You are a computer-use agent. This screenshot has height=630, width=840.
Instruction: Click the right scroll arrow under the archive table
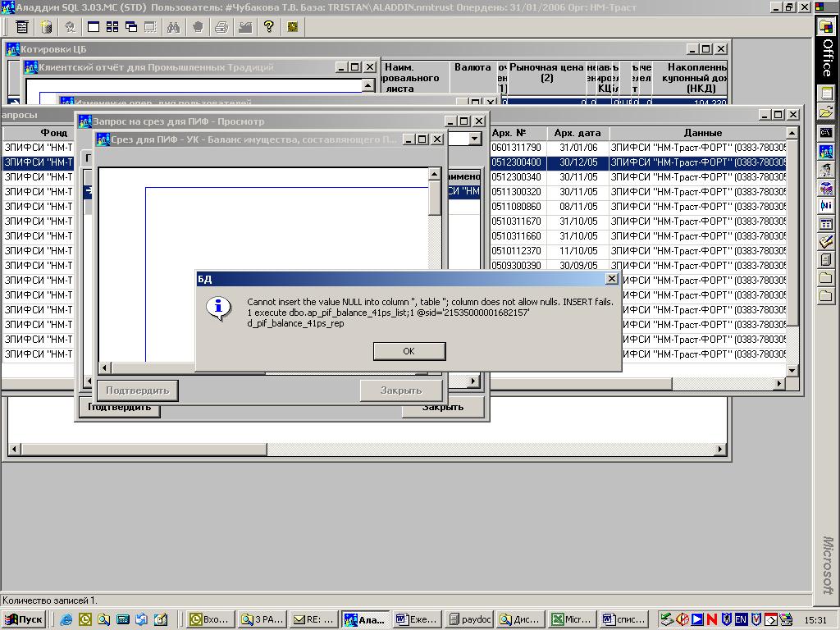pos(779,383)
